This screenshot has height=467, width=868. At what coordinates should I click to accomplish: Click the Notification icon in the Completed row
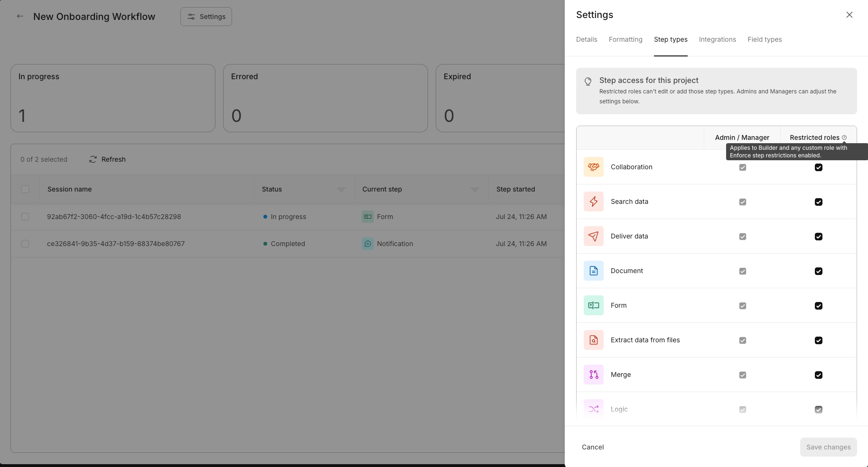(x=368, y=244)
